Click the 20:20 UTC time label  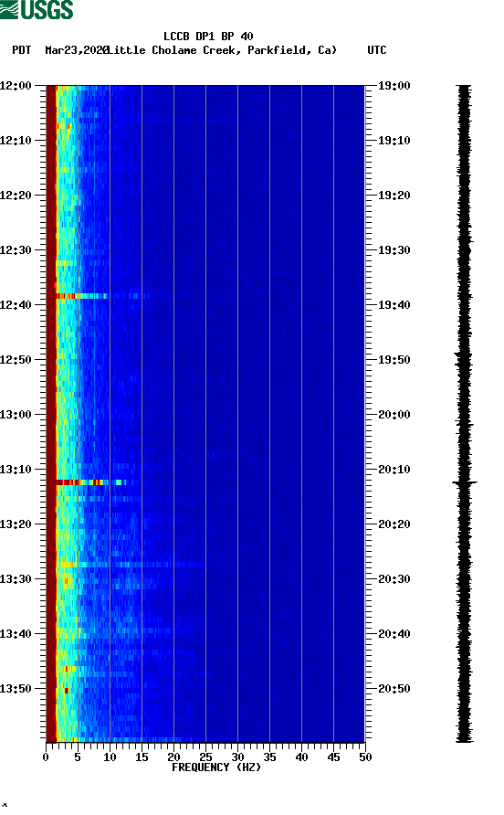[394, 524]
